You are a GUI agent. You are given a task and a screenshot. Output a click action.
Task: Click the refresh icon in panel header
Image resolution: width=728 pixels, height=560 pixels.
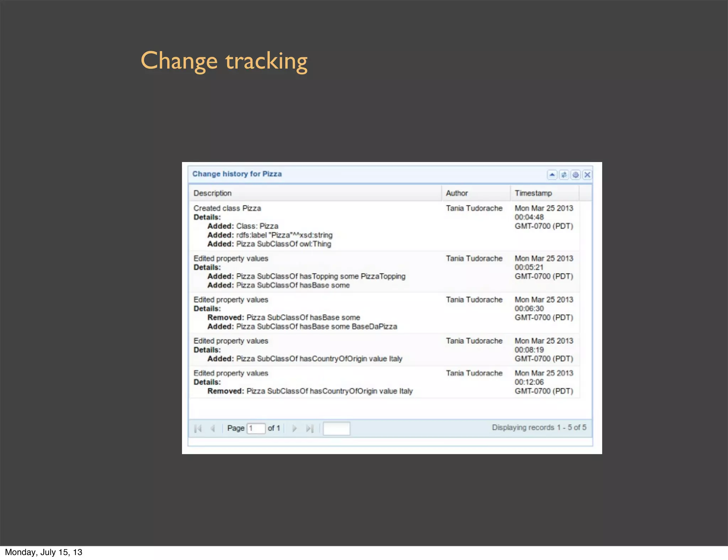pos(564,174)
